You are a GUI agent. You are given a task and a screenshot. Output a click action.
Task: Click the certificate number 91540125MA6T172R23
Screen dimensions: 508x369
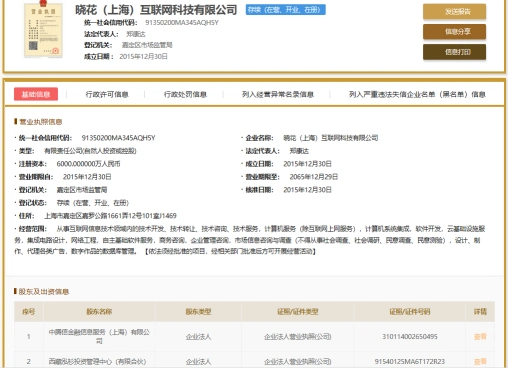point(410,362)
